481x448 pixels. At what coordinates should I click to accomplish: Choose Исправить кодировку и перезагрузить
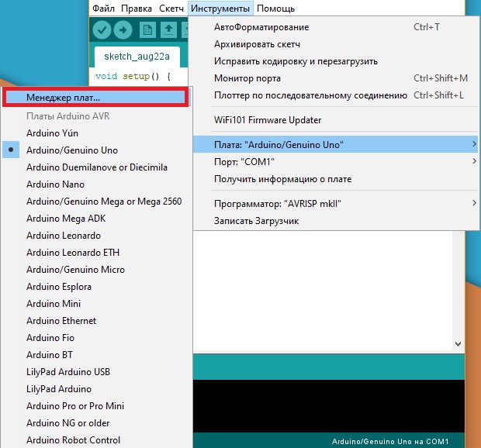pyautogui.click(x=335, y=61)
